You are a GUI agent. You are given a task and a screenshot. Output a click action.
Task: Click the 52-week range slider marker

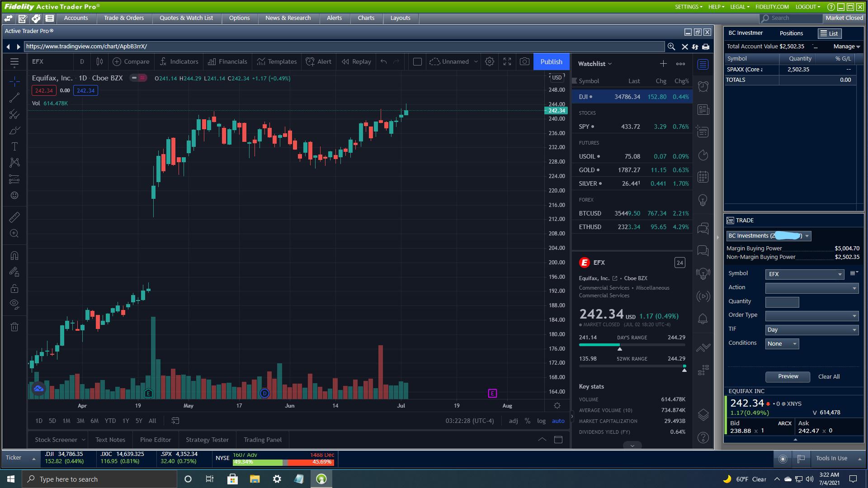[x=684, y=370]
